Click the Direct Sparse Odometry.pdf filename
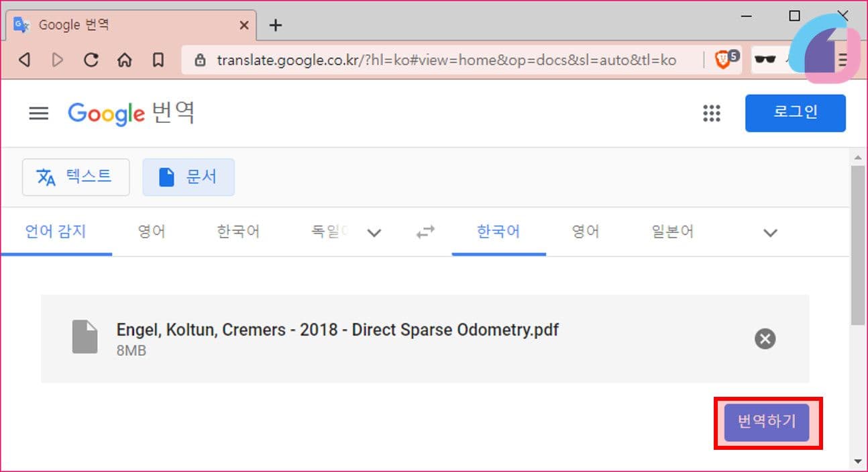 point(337,330)
